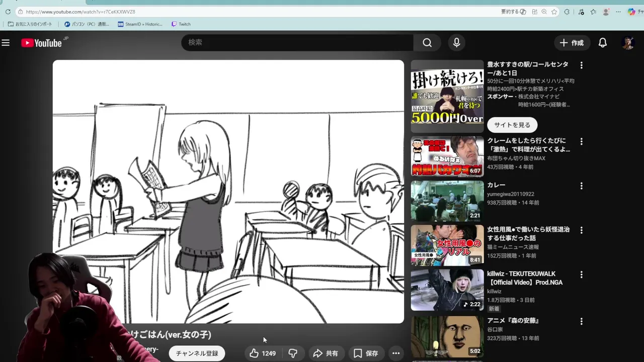Open the 6:07 クレーム video thumbnail
Screen dimensions: 644x362
click(447, 156)
